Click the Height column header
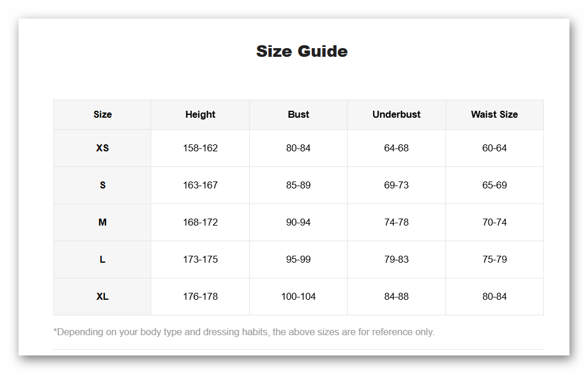 coord(200,114)
